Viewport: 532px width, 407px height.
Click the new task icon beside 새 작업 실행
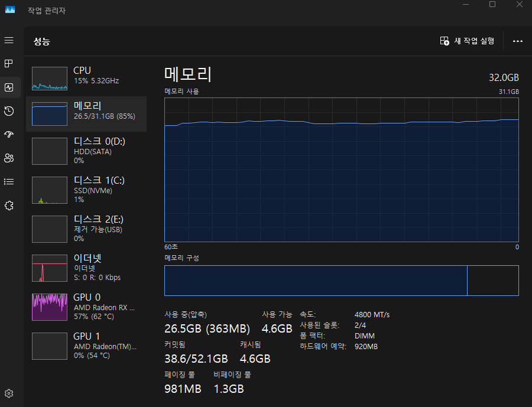(x=445, y=41)
